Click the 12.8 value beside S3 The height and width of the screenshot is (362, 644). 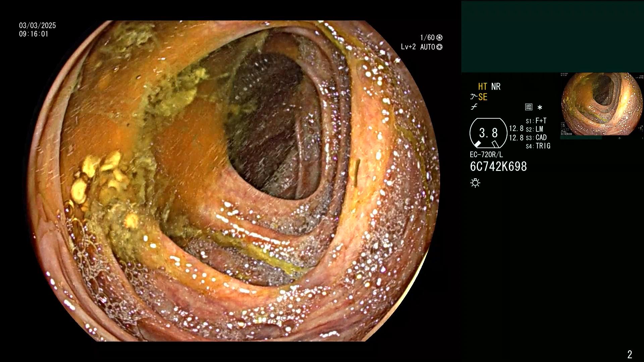click(x=516, y=138)
